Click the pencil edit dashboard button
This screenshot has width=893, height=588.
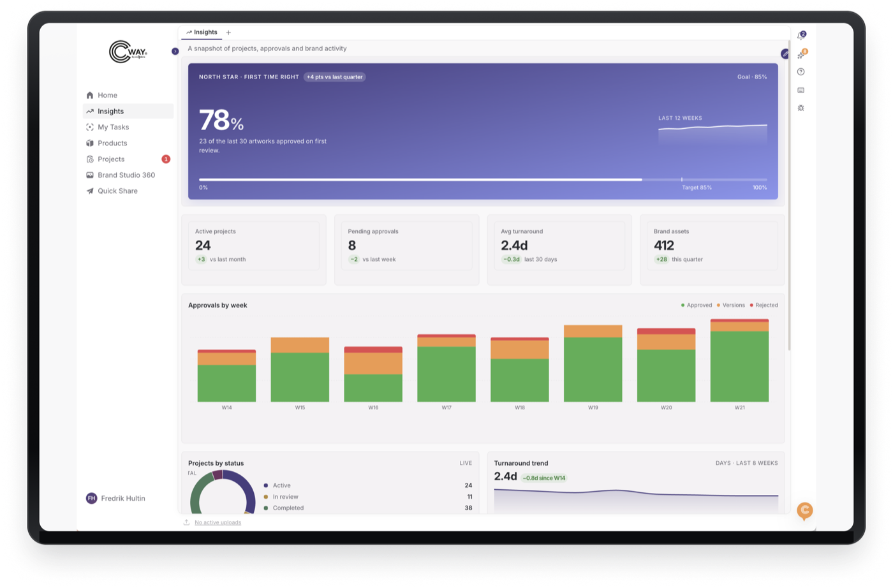pos(785,54)
